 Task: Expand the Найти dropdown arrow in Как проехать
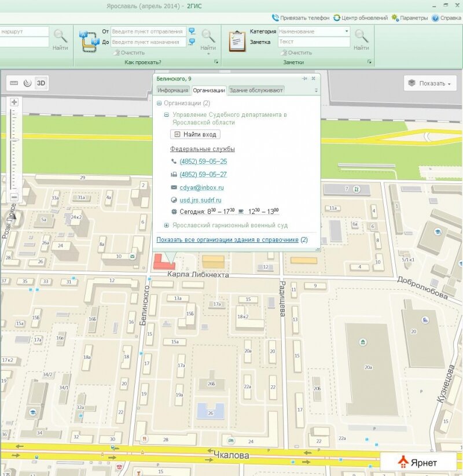(208, 54)
